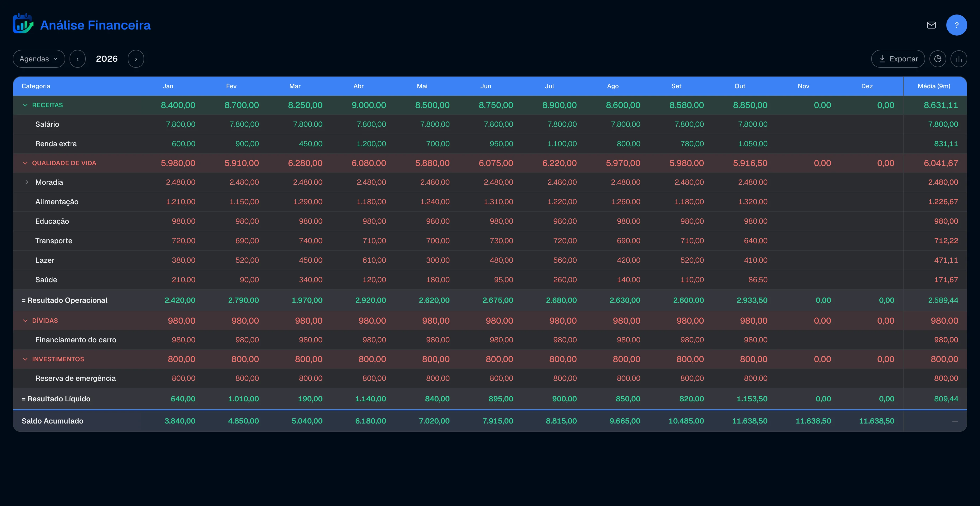Click Lazer May value 300,00
The width and height of the screenshot is (980, 506).
coord(438,260)
